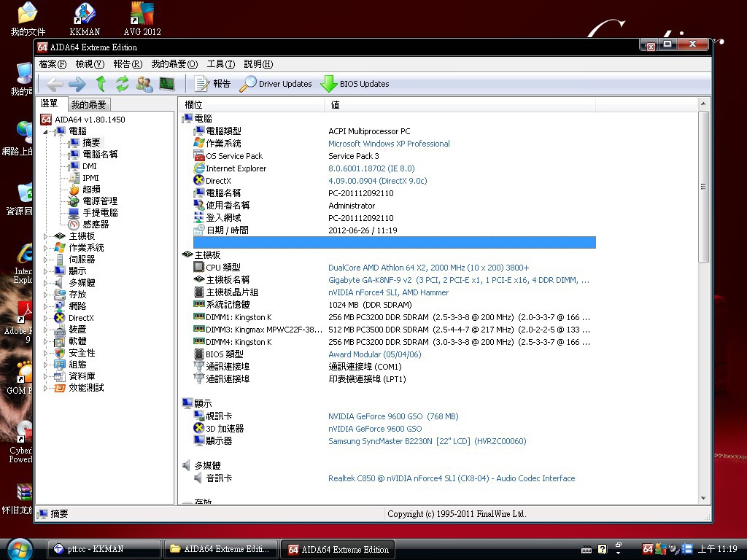Viewport: 747px width, 560px height.
Task: Click the green Refresh arrows toolbar icon
Action: [x=122, y=84]
